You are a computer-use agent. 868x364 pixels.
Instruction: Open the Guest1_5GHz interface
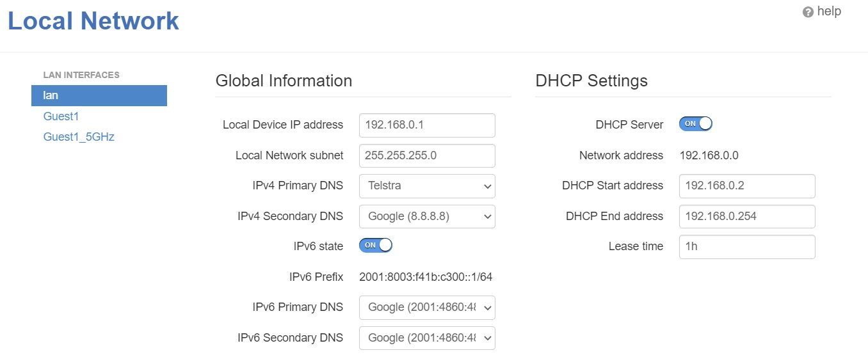pos(79,137)
